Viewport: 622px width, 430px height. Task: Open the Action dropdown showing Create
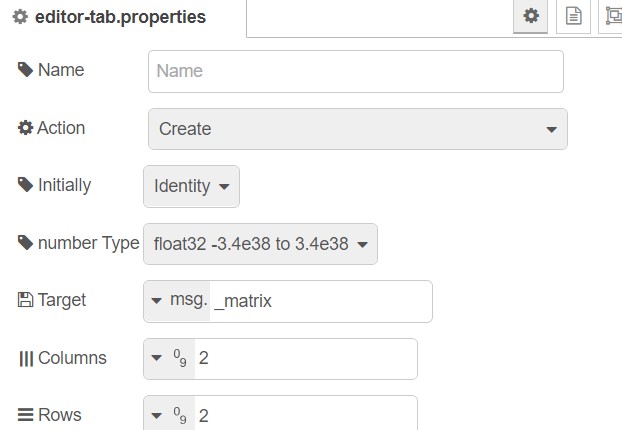(x=358, y=129)
